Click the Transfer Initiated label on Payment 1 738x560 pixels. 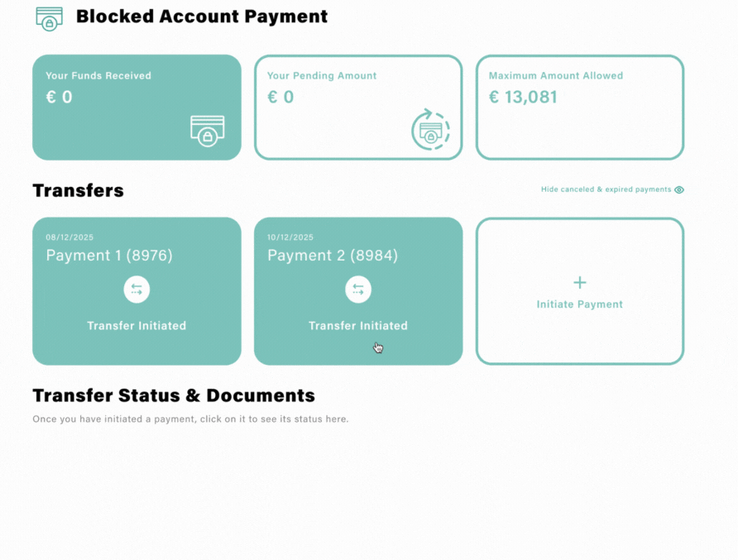(137, 325)
